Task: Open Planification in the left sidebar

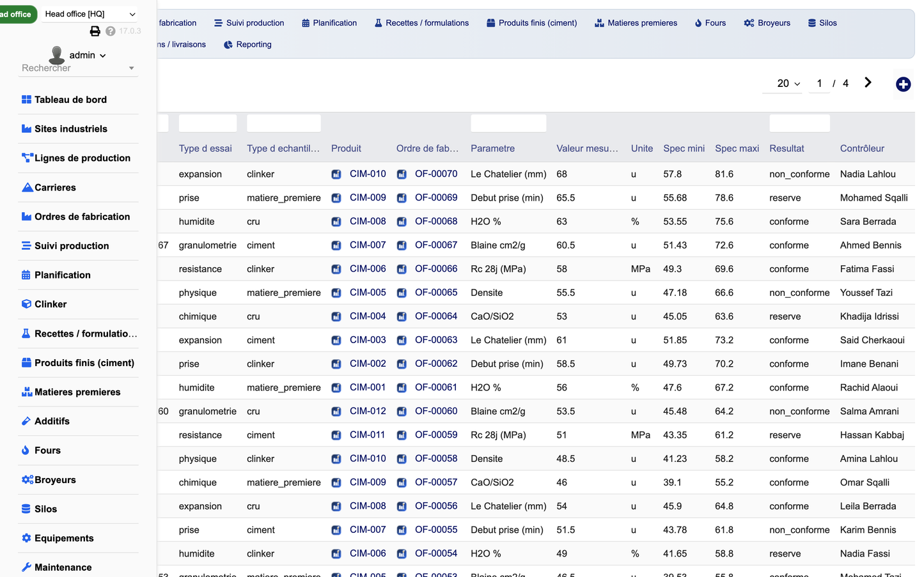Action: click(x=78, y=275)
